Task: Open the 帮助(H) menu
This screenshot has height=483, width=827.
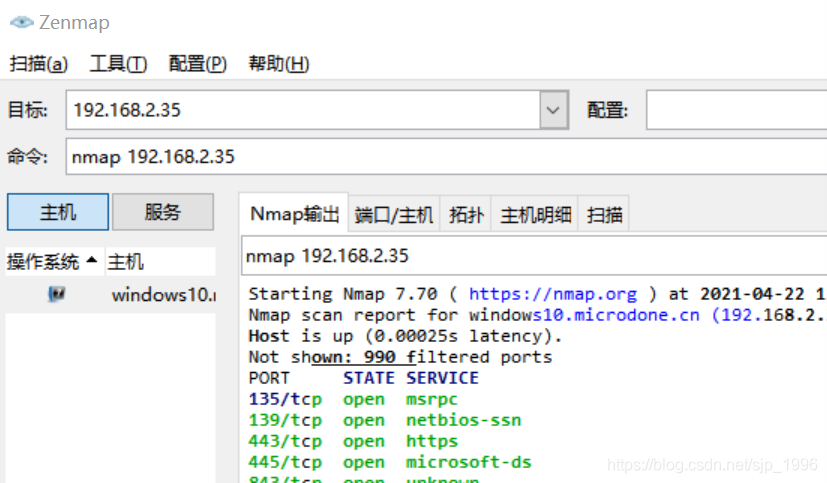Action: click(x=278, y=64)
